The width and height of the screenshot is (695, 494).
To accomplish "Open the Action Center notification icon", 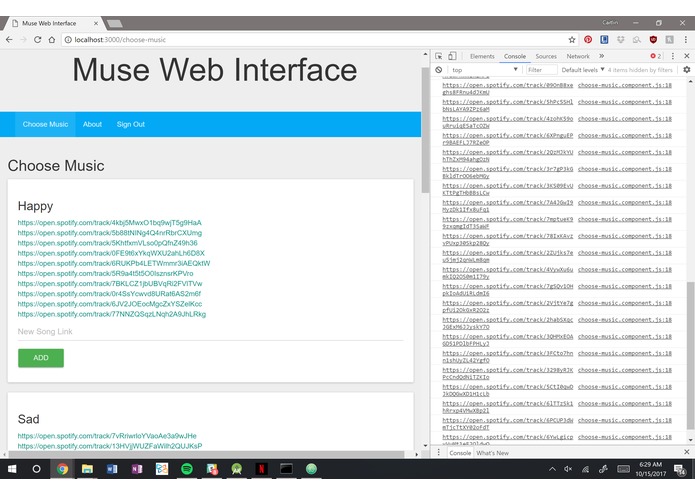I will [679, 469].
